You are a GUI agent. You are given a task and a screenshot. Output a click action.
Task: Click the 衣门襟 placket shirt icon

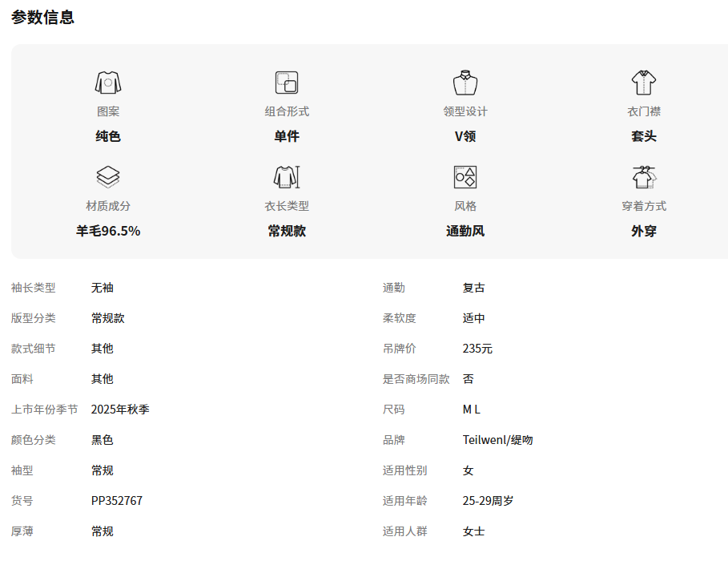tap(644, 83)
